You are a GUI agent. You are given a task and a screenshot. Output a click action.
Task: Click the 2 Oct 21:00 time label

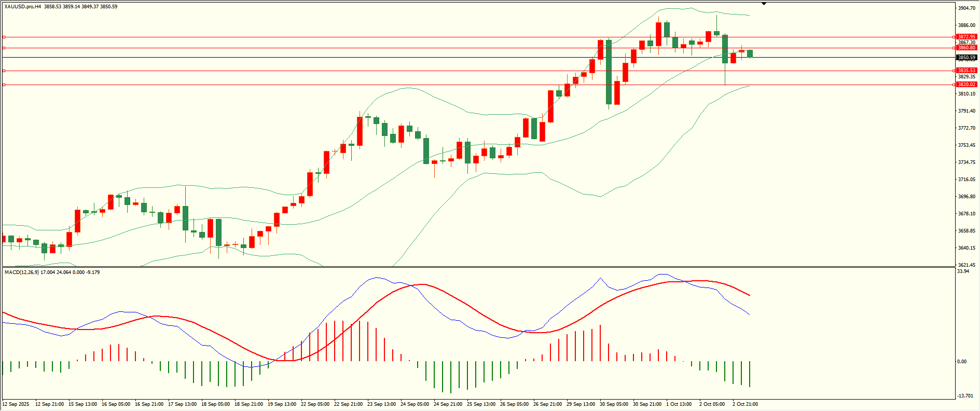coord(745,404)
